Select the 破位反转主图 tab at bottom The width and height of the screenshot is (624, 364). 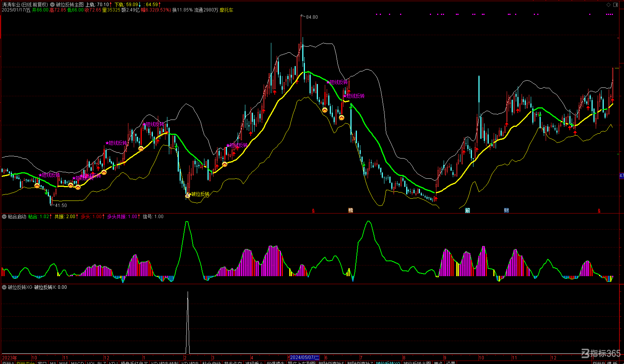click(417, 363)
